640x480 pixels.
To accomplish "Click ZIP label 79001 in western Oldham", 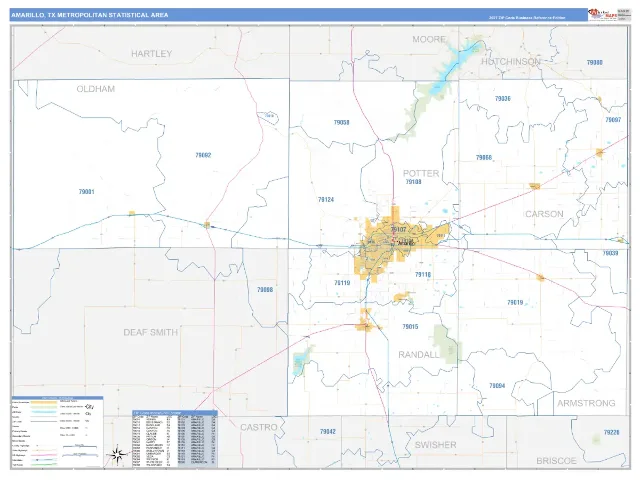I will pos(87,191).
